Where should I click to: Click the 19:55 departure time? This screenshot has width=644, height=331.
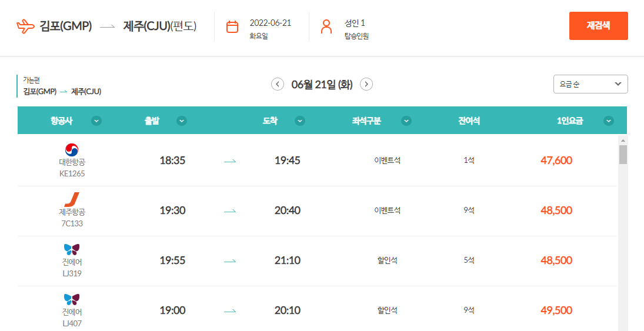coord(172,260)
